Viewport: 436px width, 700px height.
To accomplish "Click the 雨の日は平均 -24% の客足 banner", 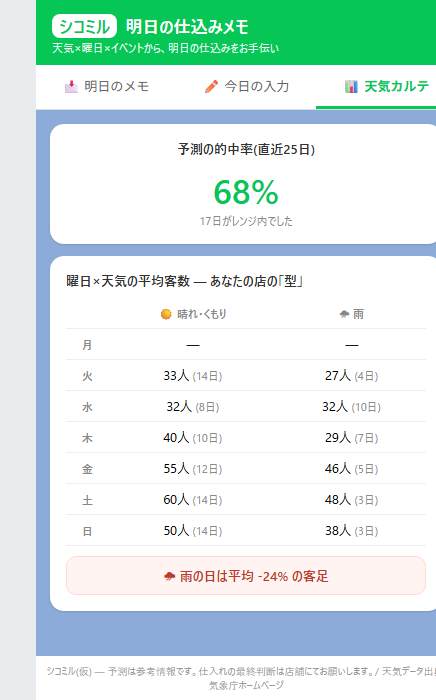I will click(x=246, y=576).
